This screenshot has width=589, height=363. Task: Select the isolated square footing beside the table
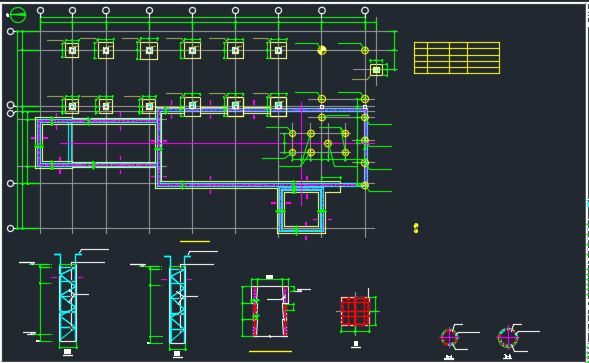[376, 70]
